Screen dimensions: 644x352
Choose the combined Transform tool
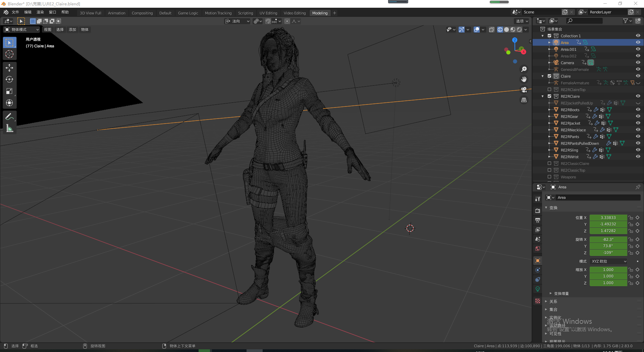pyautogui.click(x=9, y=103)
